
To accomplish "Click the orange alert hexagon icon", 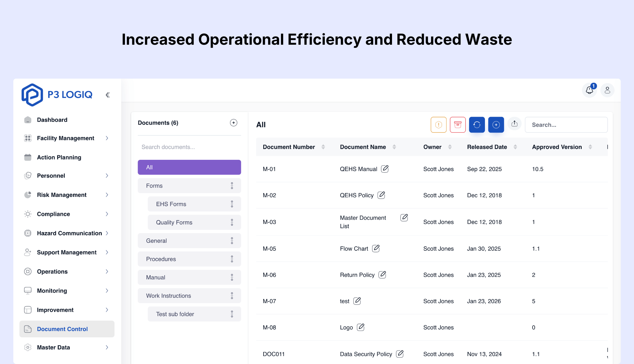I will [x=439, y=125].
